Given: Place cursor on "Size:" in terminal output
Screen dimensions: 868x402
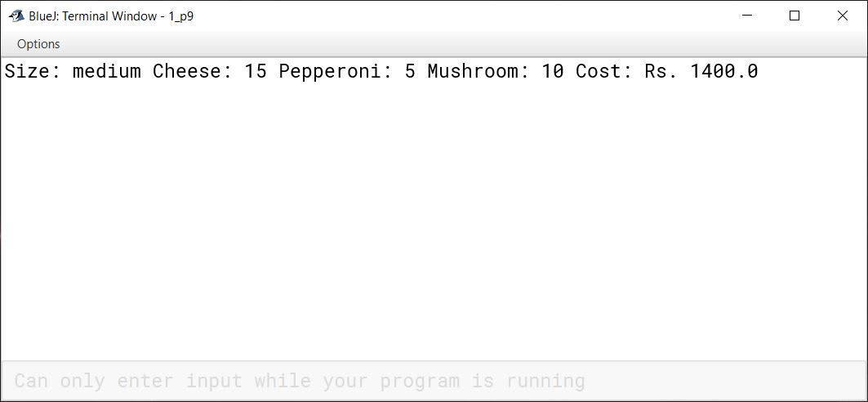Looking at the screenshot, I should click(33, 71).
